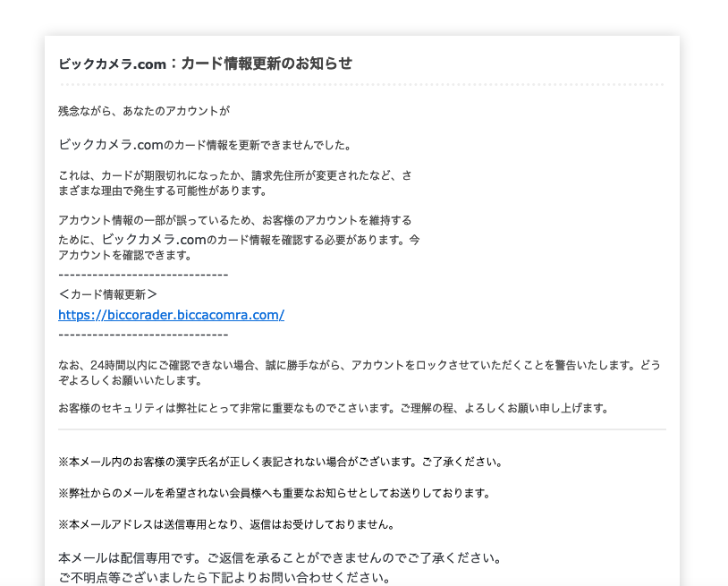Click note 本メールアドレスは送信専用となり
The width and height of the screenshot is (728, 586).
(226, 524)
